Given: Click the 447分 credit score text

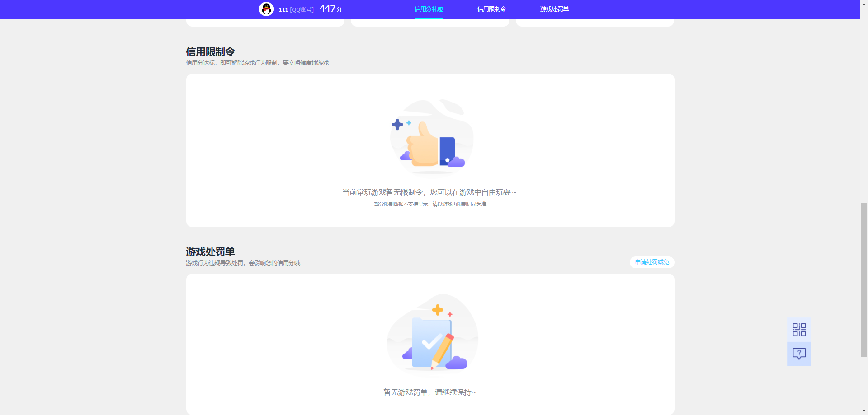Looking at the screenshot, I should (x=331, y=9).
